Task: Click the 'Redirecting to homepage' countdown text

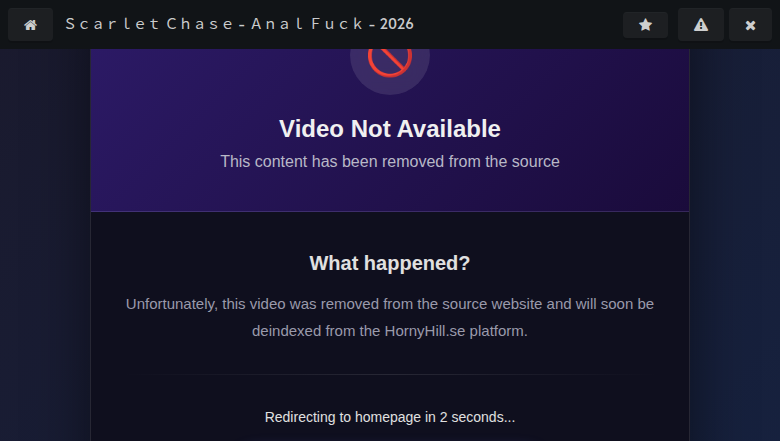Action: (x=390, y=417)
